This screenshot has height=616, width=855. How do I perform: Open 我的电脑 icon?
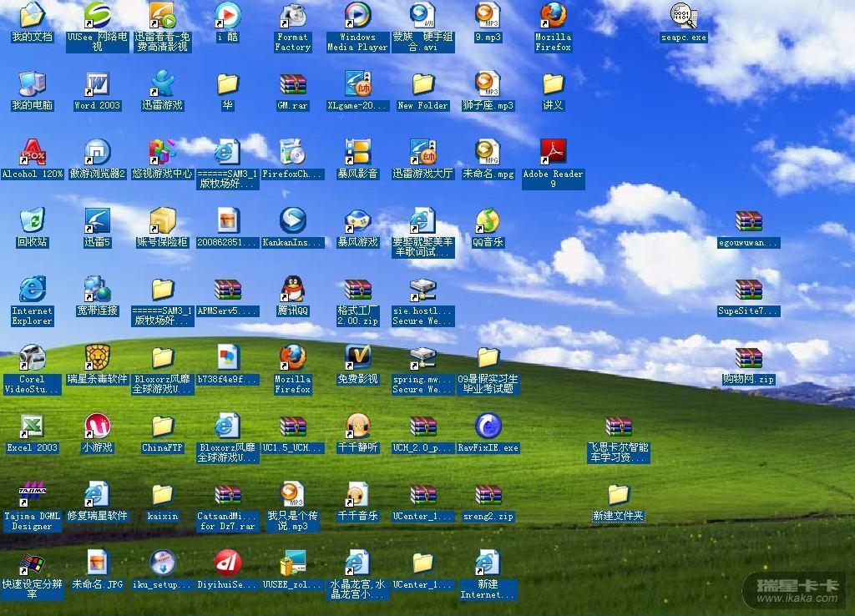[33, 84]
